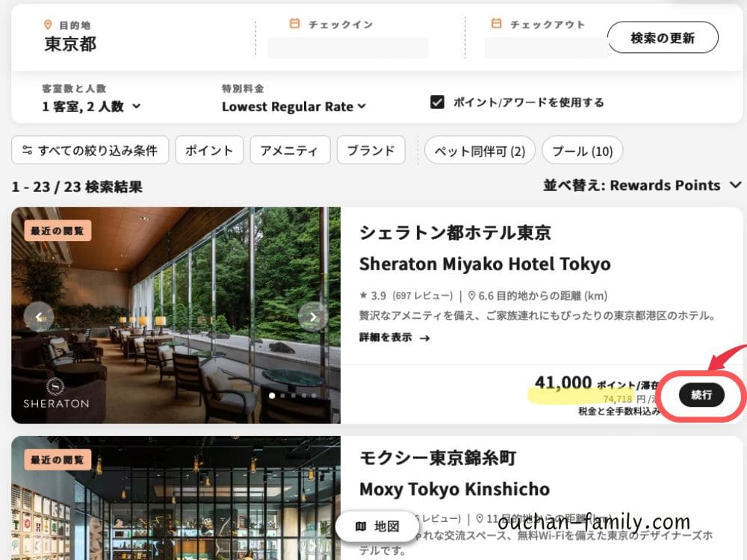Edit the 東京都 destination field

coord(70,44)
